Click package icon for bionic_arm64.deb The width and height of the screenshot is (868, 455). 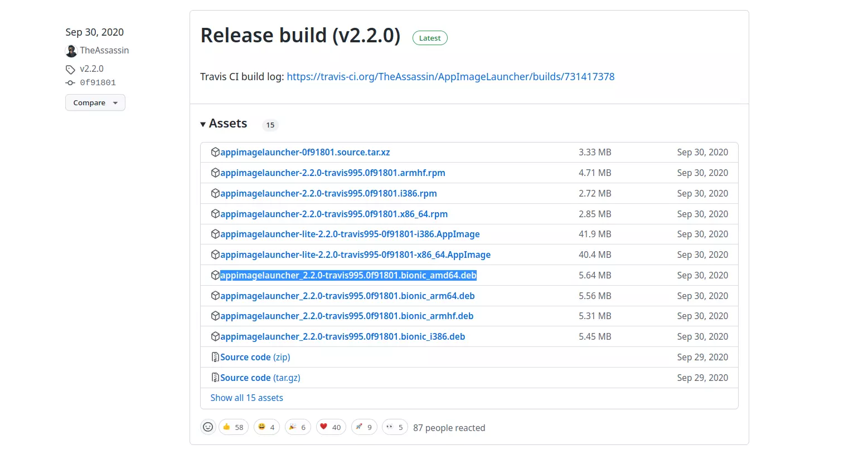point(215,296)
